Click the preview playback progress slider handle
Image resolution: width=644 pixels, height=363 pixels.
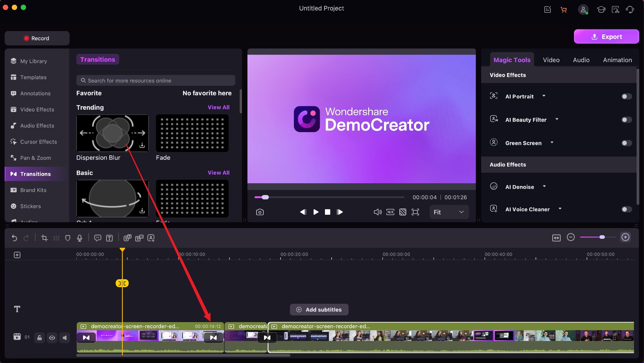click(265, 197)
